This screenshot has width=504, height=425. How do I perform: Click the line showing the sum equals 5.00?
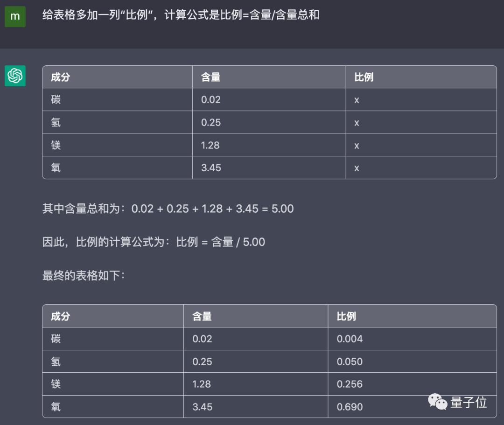(168, 209)
